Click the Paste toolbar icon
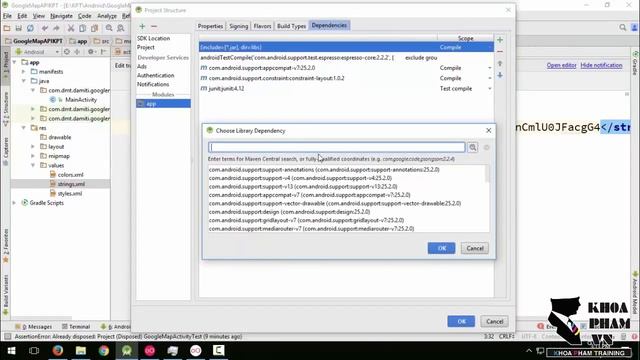Viewport: 640px width, 360px height. pos(94,28)
